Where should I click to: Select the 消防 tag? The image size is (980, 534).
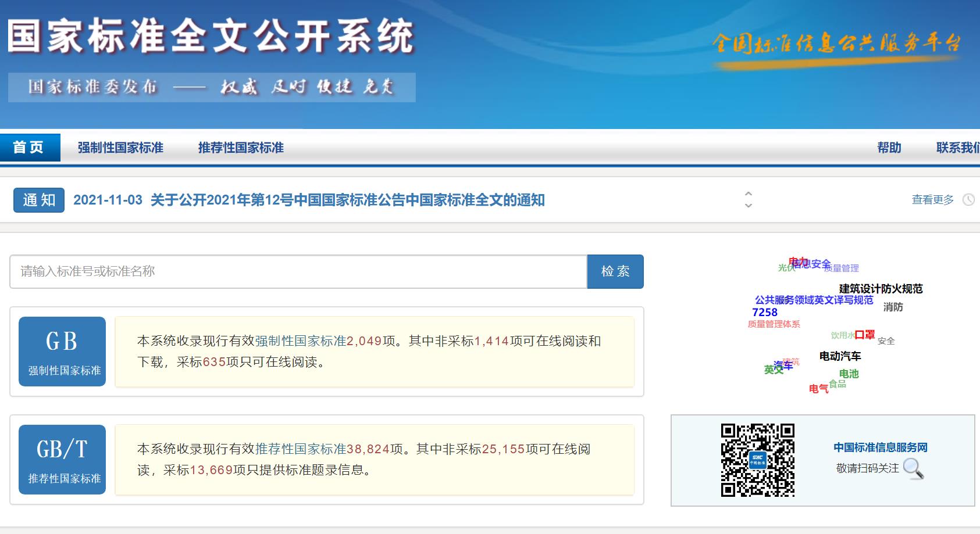(893, 307)
